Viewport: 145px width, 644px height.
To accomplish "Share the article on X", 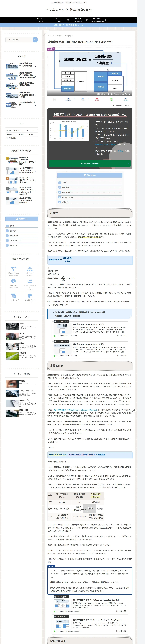I will click(x=54, y=99).
